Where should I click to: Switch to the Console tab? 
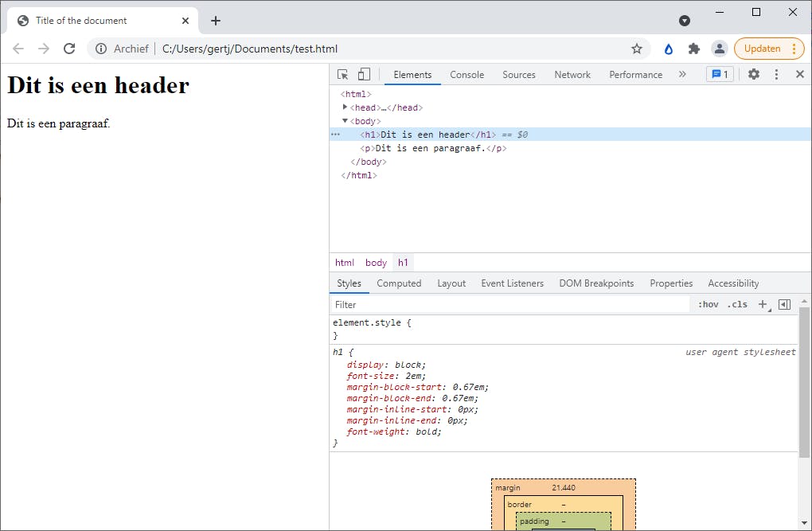click(467, 75)
